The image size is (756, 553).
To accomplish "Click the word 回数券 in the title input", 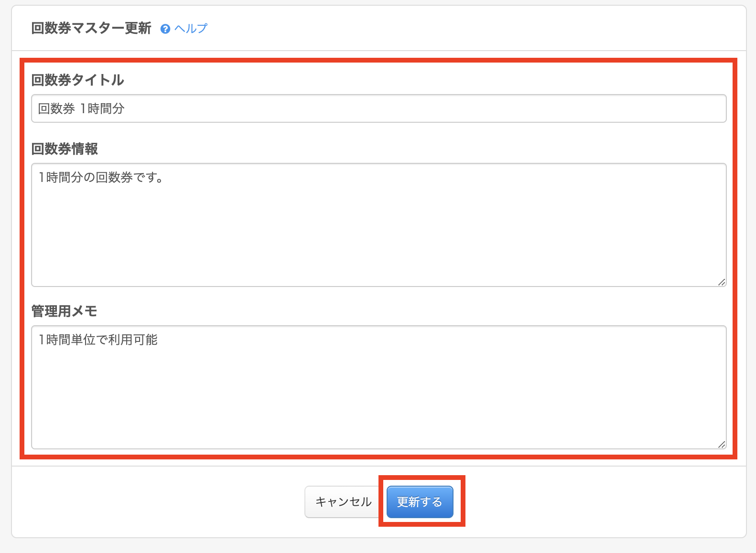I will pos(56,109).
